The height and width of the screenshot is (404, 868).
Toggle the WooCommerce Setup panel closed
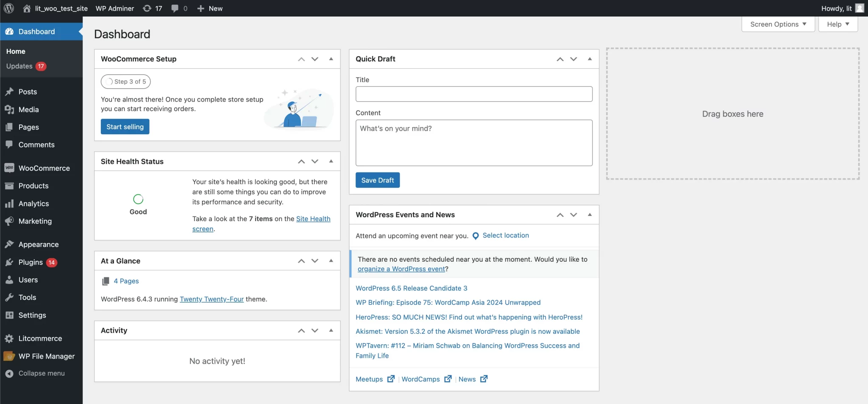click(x=331, y=59)
